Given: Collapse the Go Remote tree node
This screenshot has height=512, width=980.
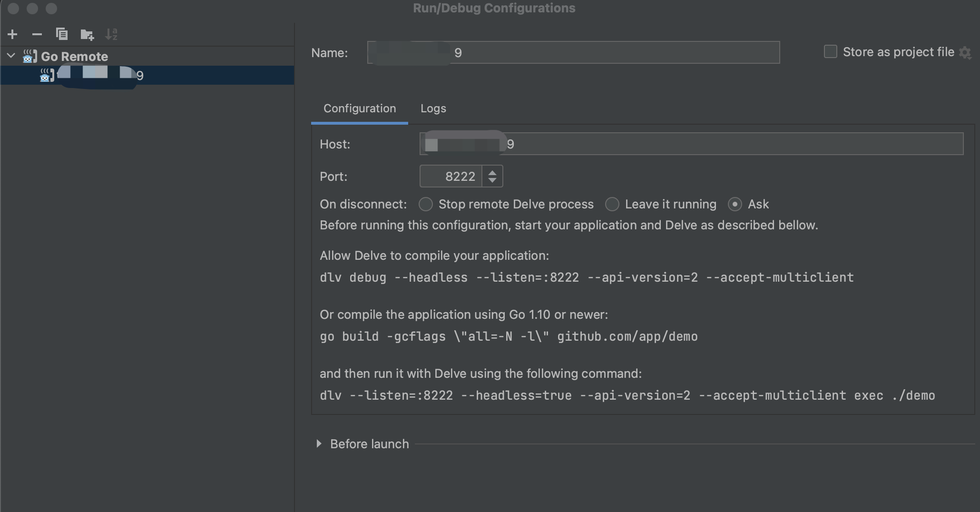Looking at the screenshot, I should coord(11,56).
